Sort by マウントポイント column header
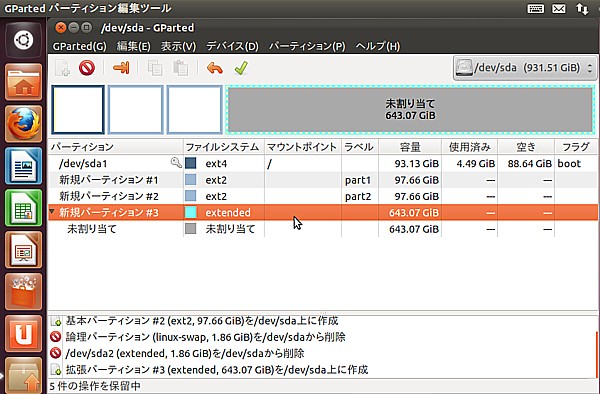The height and width of the screenshot is (394, 600). click(302, 147)
